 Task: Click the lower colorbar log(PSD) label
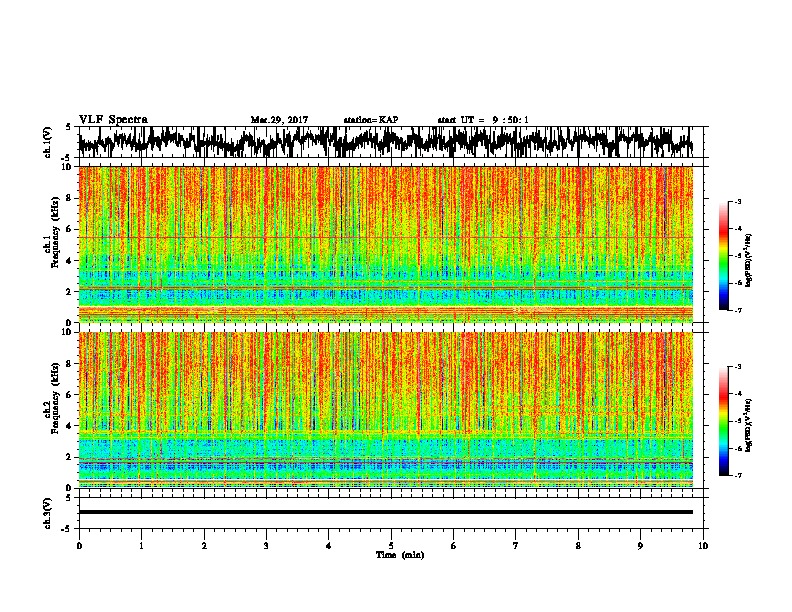pyautogui.click(x=748, y=425)
